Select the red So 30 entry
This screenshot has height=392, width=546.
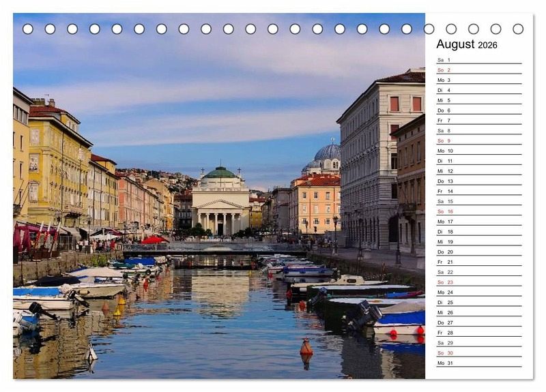pos(478,352)
